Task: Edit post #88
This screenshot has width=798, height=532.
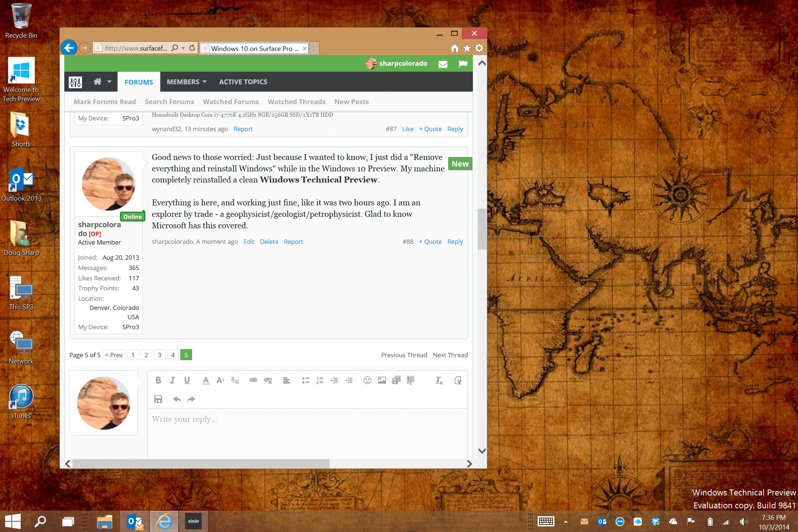Action: pyautogui.click(x=249, y=242)
